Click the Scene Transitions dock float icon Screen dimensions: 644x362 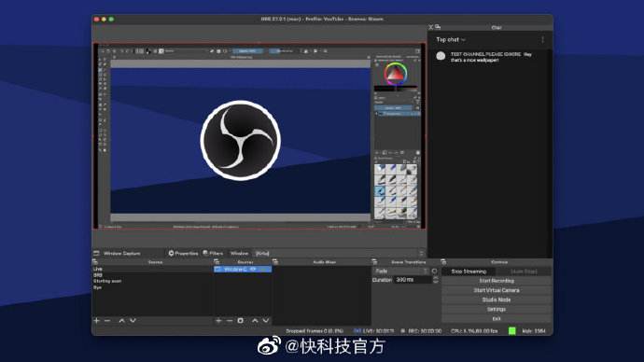[x=374, y=262]
